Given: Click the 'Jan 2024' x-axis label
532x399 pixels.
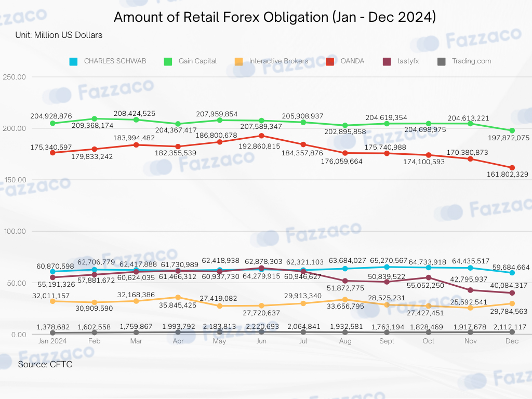Looking at the screenshot, I should coord(52,341).
